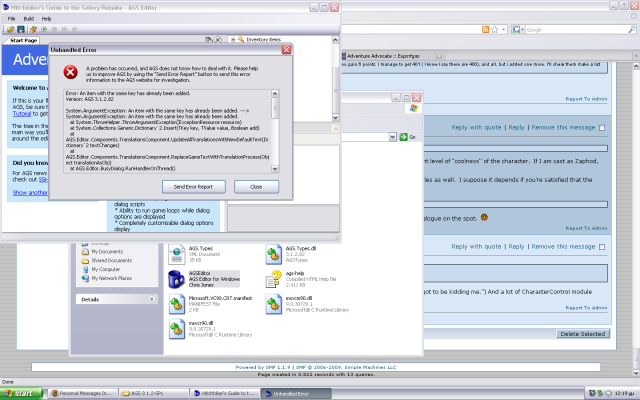The height and width of the screenshot is (400, 640).
Task: Click the bookmark star icon in browser address bar
Action: [x=495, y=29]
